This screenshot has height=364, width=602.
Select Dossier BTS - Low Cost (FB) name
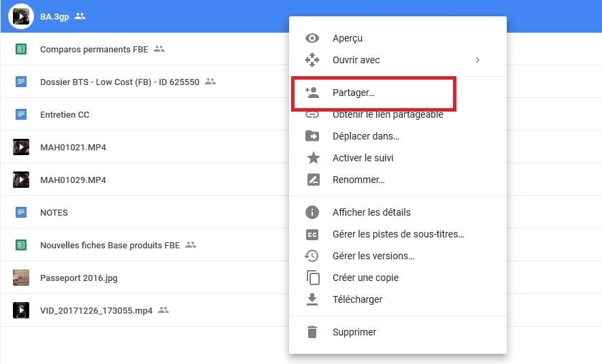120,82
